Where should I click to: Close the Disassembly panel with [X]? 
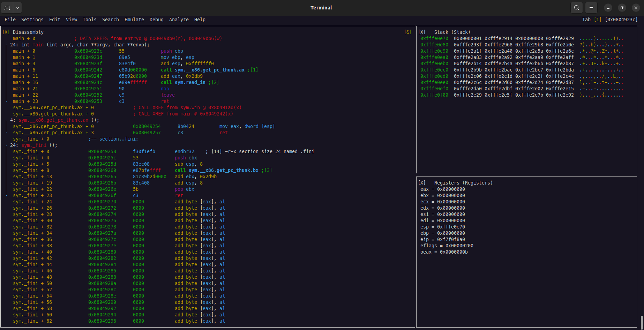point(6,32)
